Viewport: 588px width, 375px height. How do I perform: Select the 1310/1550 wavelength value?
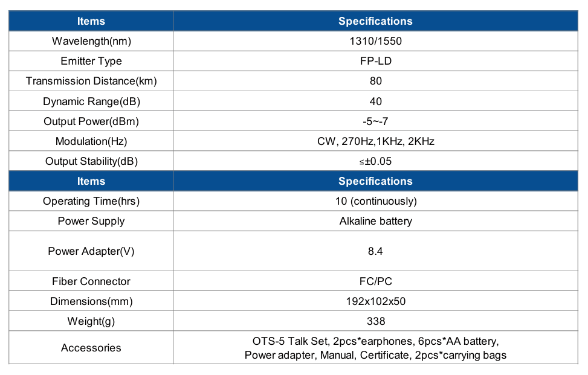[x=375, y=41]
